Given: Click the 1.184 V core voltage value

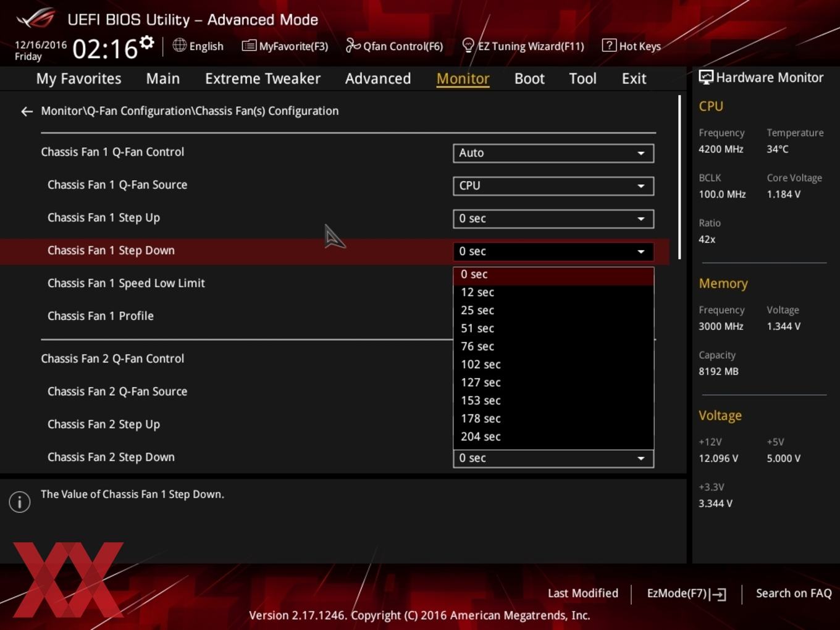Looking at the screenshot, I should (x=784, y=195).
